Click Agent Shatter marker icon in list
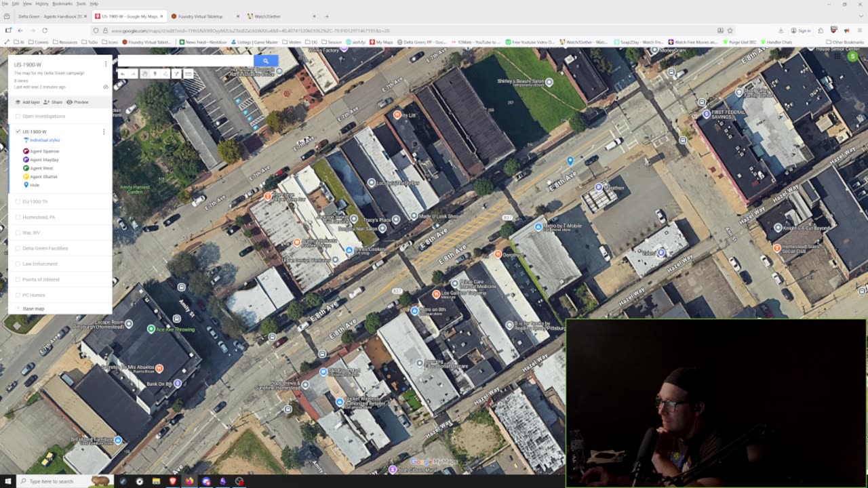 [x=26, y=177]
